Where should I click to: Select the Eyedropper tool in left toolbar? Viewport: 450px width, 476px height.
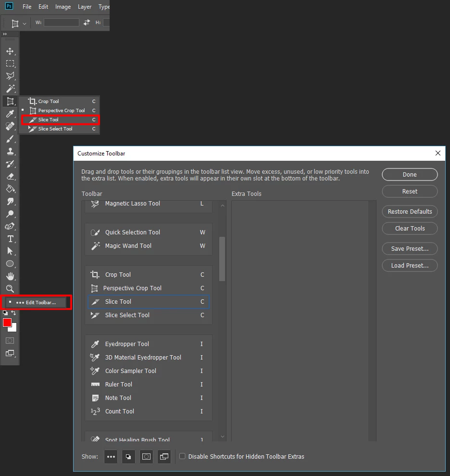click(10, 114)
